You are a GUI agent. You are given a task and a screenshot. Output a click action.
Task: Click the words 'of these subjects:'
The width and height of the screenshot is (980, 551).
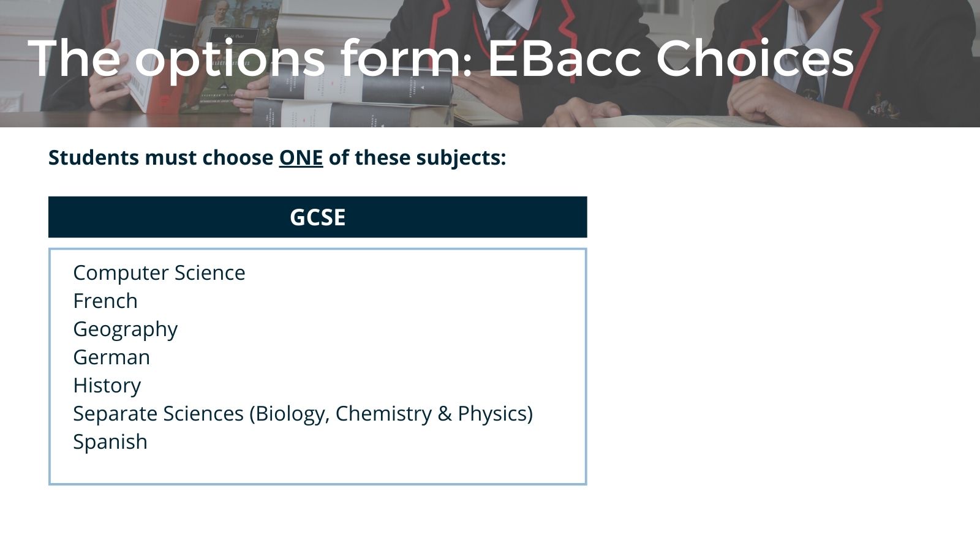(418, 157)
